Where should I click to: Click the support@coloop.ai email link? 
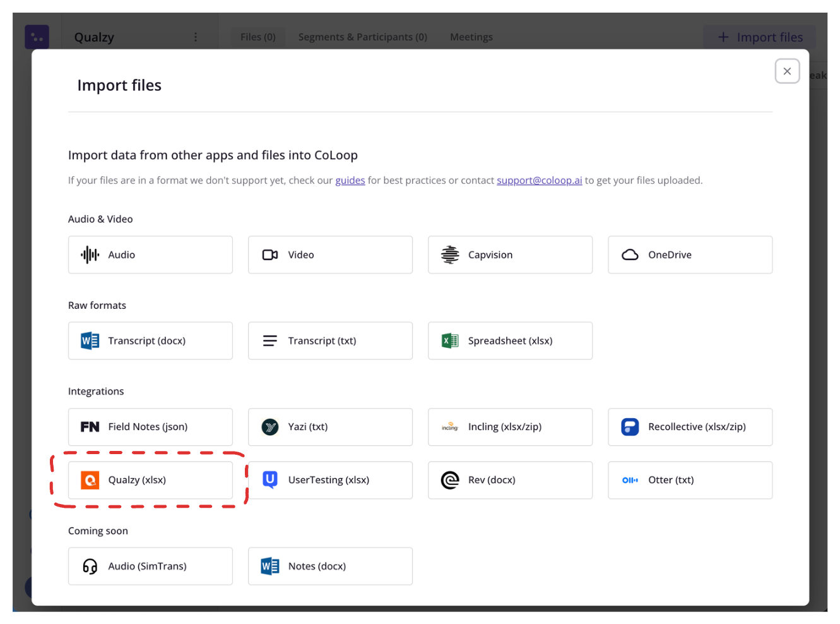(x=540, y=181)
